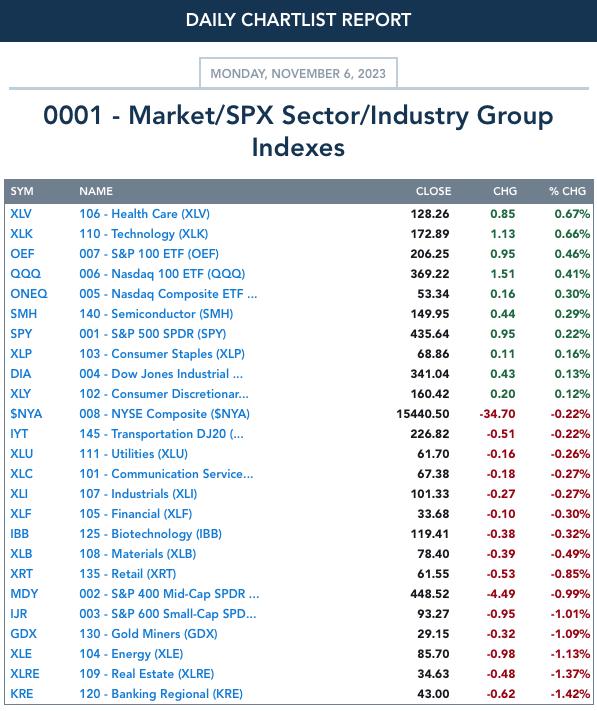Open 111 - Utilities (XLU) chart
This screenshot has width=597, height=711.
pos(134,453)
